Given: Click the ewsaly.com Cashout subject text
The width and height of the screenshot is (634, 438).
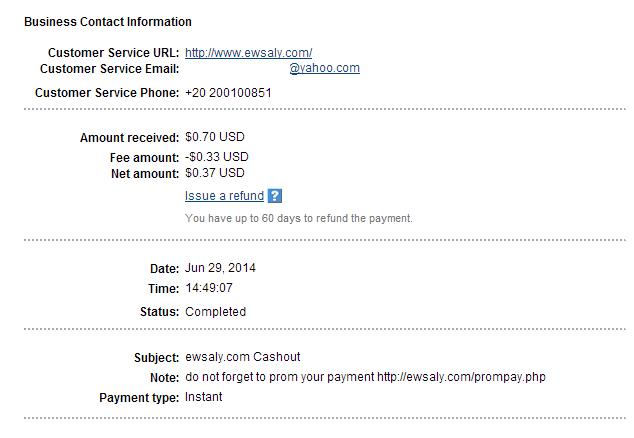Looking at the screenshot, I should click(243, 357).
